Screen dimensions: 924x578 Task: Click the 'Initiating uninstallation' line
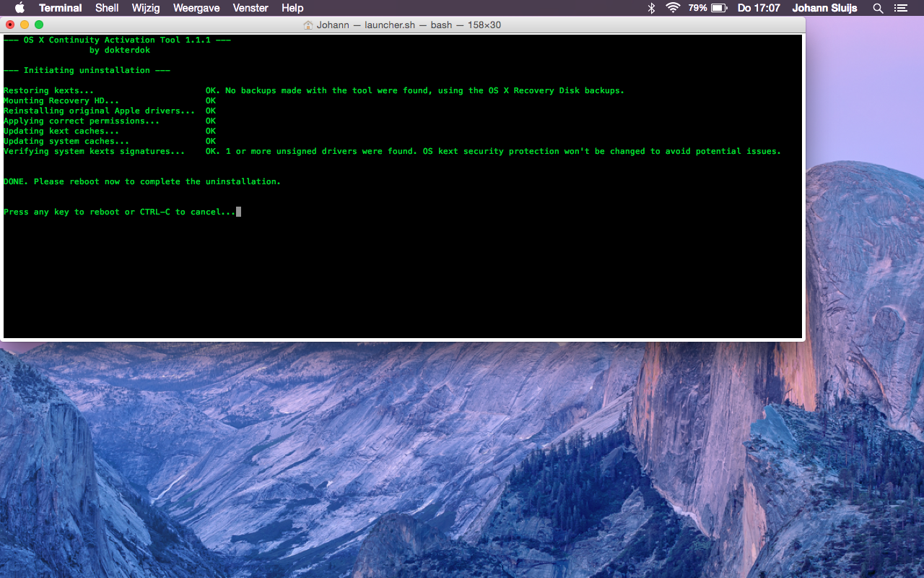click(x=87, y=70)
